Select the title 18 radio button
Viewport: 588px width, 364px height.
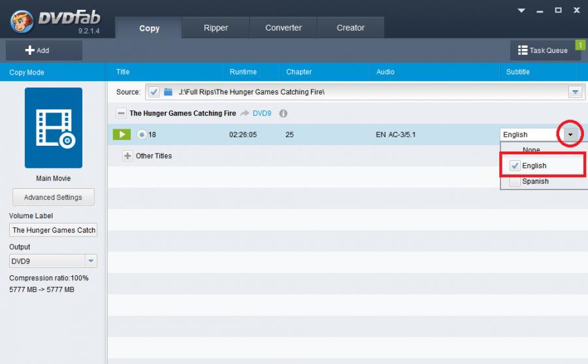(142, 135)
